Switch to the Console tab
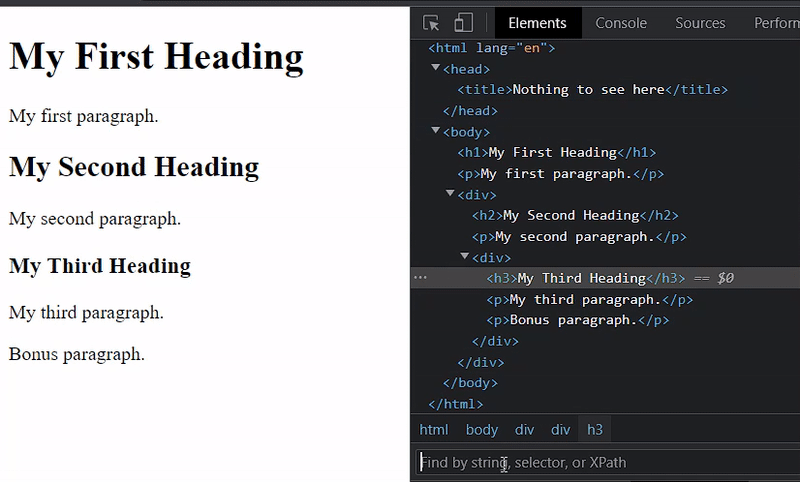Image resolution: width=800 pixels, height=482 pixels. point(621,23)
